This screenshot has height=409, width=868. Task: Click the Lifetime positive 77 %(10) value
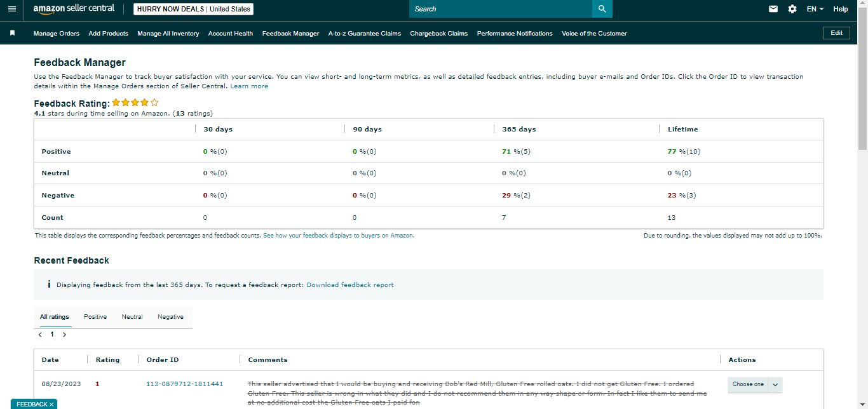pos(684,151)
